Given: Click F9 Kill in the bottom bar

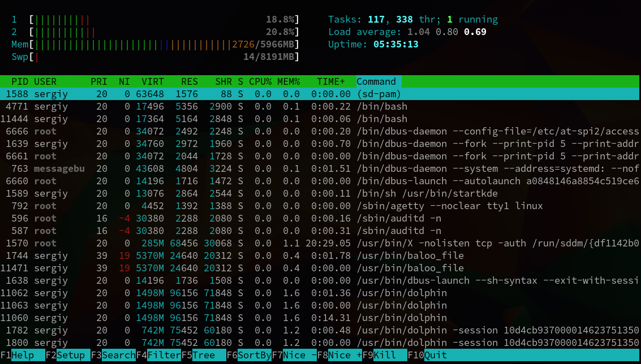Looking at the screenshot, I should coord(385,355).
